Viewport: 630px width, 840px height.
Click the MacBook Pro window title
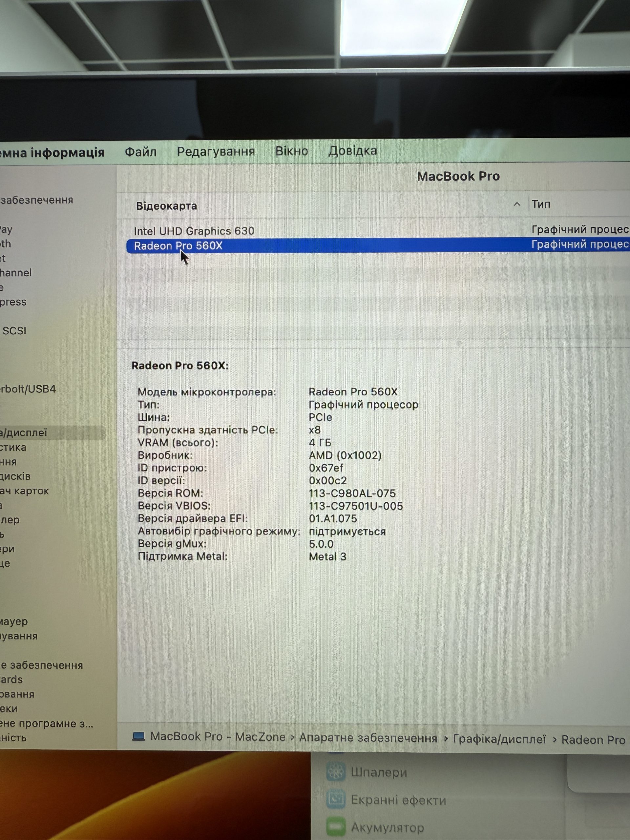458,176
